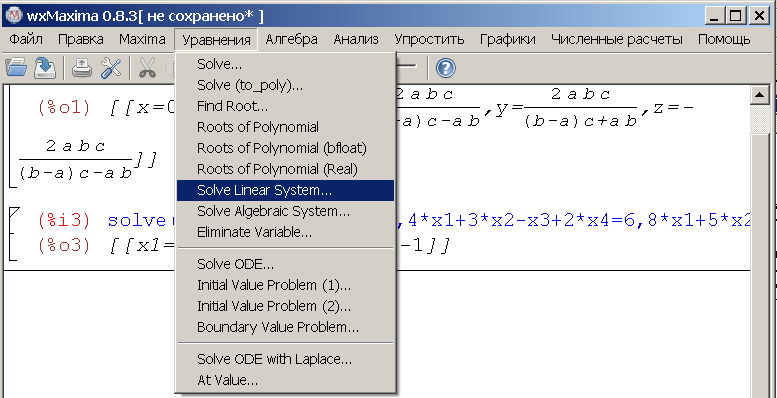Open the configure tools icon
The height and width of the screenshot is (398, 777).
(111, 67)
